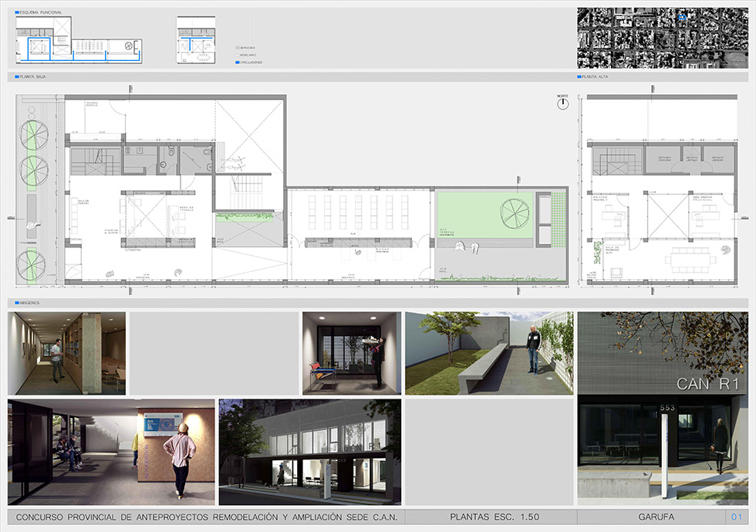Image resolution: width=756 pixels, height=532 pixels.
Task: Select the ESQUEMA FUNCIONAL section label
Action: [42, 13]
